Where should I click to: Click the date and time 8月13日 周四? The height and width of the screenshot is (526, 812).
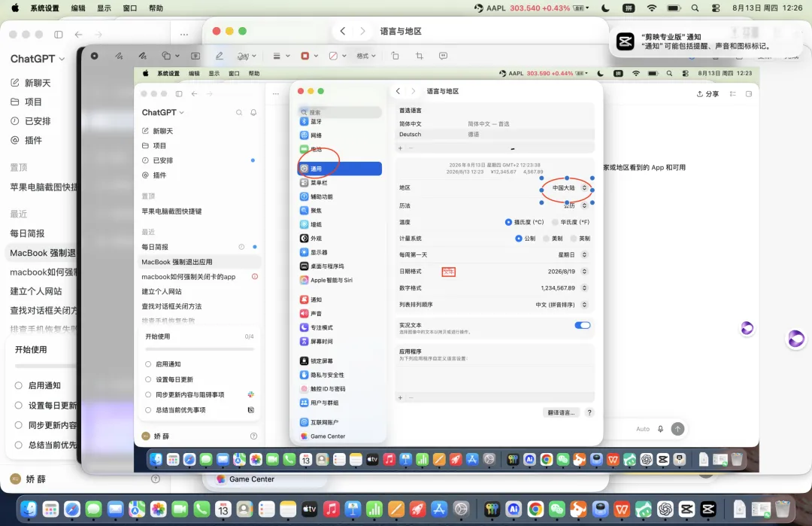(768, 8)
